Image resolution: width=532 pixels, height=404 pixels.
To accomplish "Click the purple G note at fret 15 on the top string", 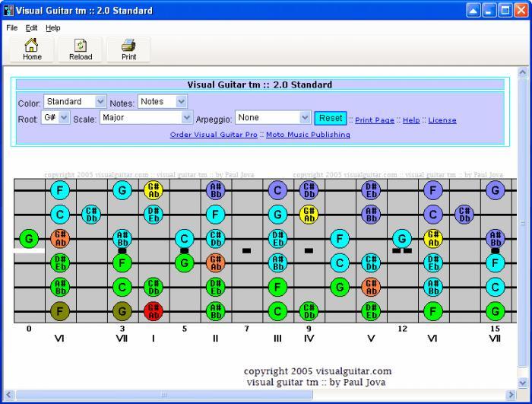I will [496, 190].
